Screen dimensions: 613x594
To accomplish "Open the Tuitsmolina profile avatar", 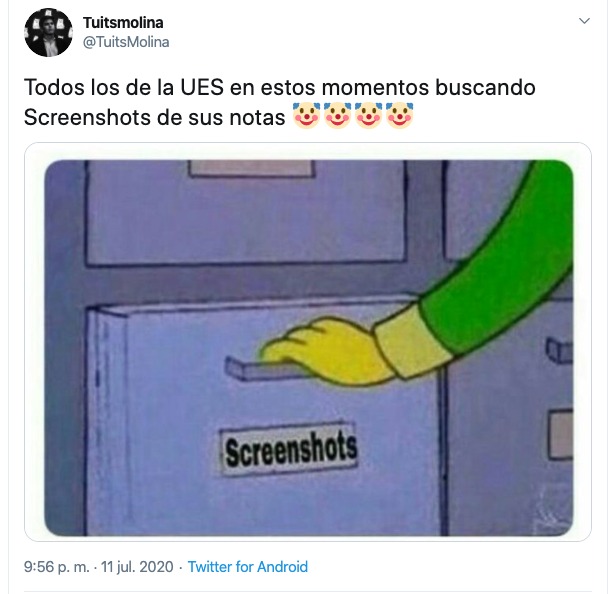I will (48, 32).
